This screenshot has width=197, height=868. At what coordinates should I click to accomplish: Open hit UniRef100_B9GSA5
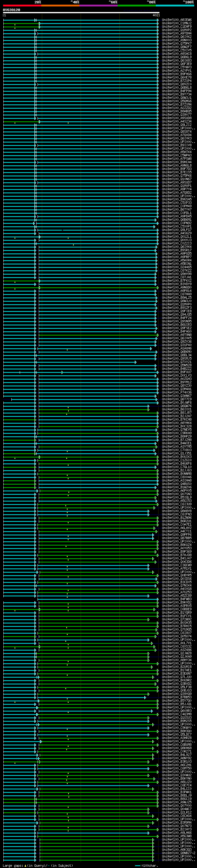(x=177, y=200)
